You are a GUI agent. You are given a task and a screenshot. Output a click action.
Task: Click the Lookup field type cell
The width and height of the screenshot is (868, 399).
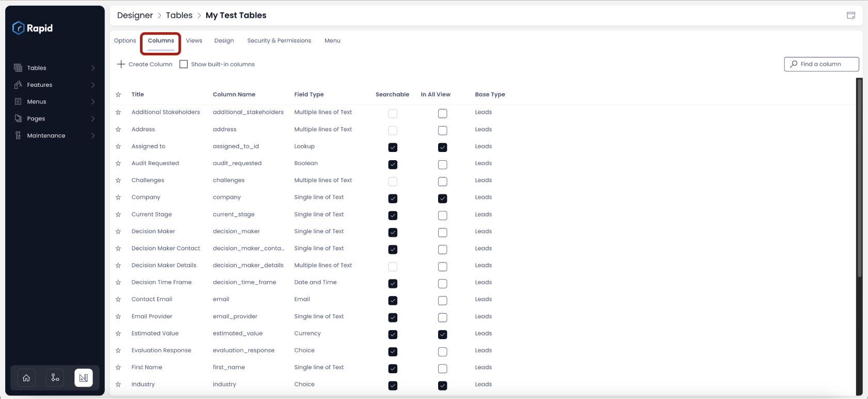click(304, 146)
